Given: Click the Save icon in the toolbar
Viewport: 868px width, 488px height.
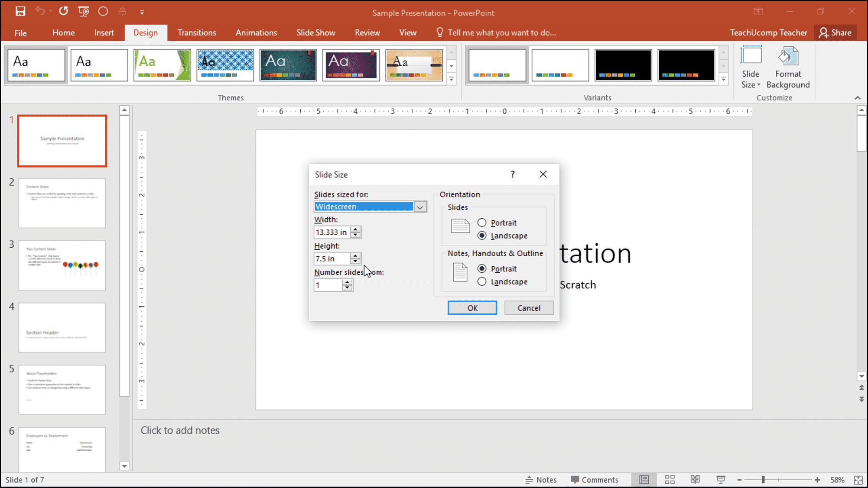Looking at the screenshot, I should (x=20, y=11).
